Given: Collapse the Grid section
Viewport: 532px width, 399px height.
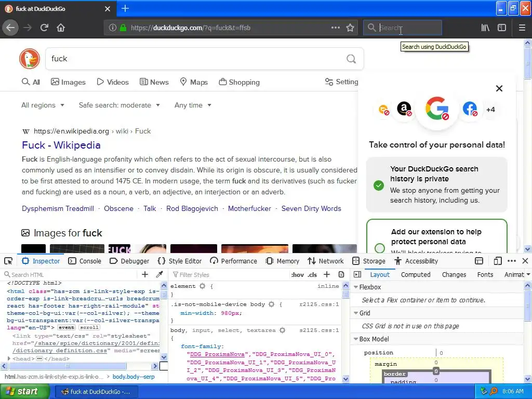Looking at the screenshot, I should [x=356, y=313].
